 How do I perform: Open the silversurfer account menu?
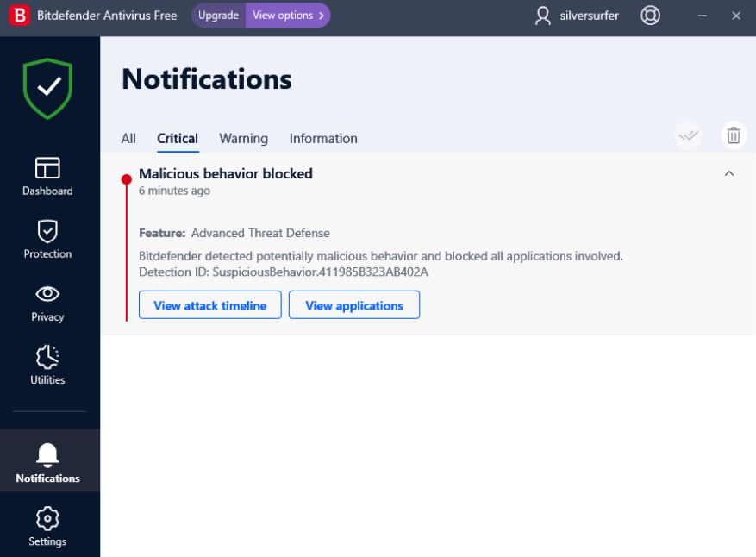point(578,16)
